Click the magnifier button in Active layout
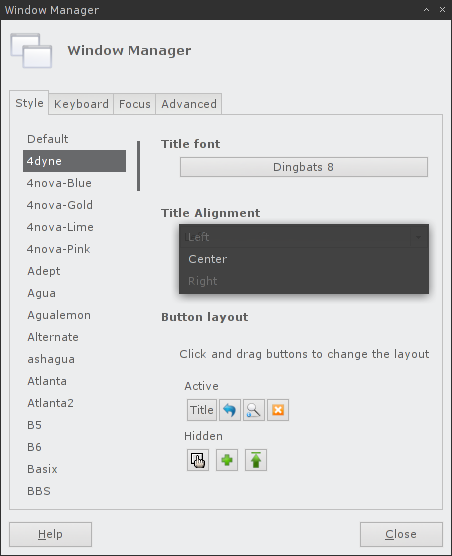This screenshot has width=452, height=556. [254, 410]
